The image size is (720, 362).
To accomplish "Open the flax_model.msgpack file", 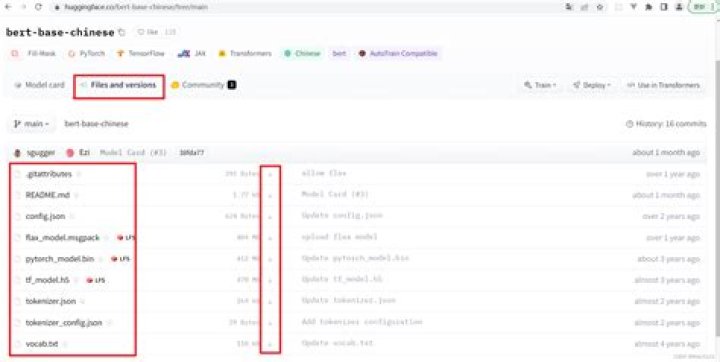I will point(62,238).
